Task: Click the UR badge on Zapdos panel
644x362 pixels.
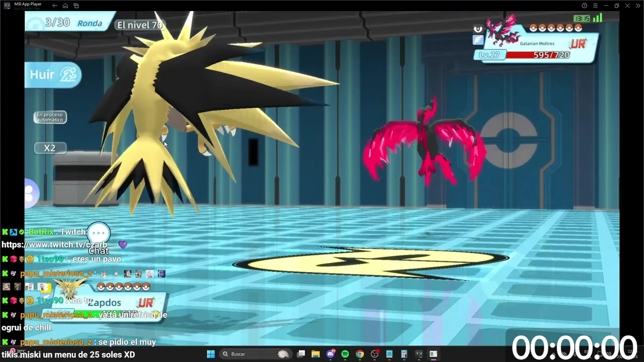Action: point(145,303)
